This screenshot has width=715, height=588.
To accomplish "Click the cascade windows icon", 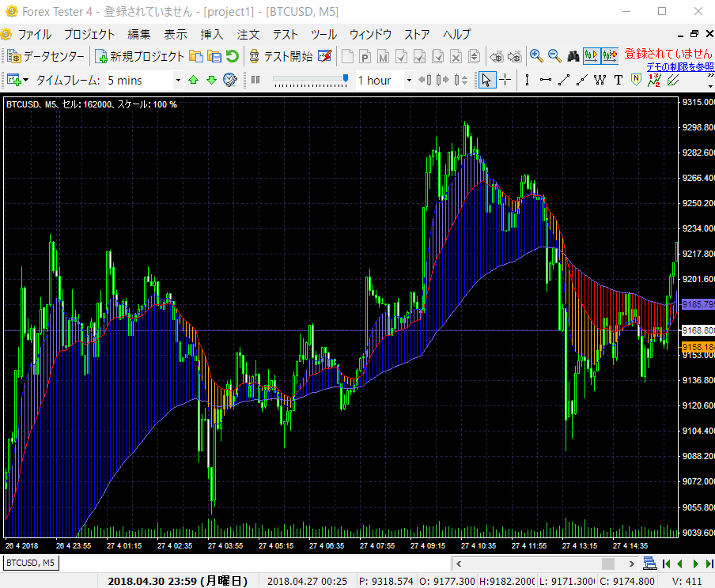I will (x=649, y=563).
